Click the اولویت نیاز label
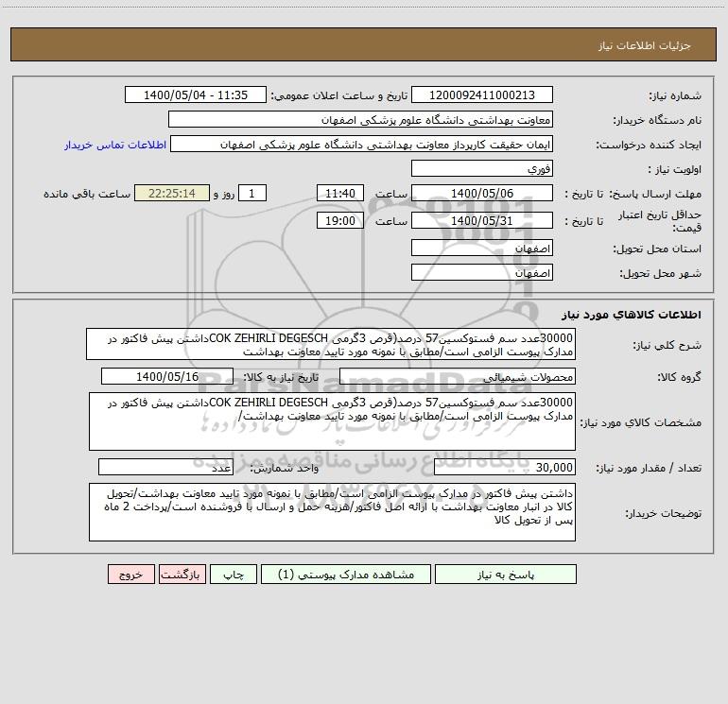Screen dimensions: 728x704 pyautogui.click(x=675, y=170)
